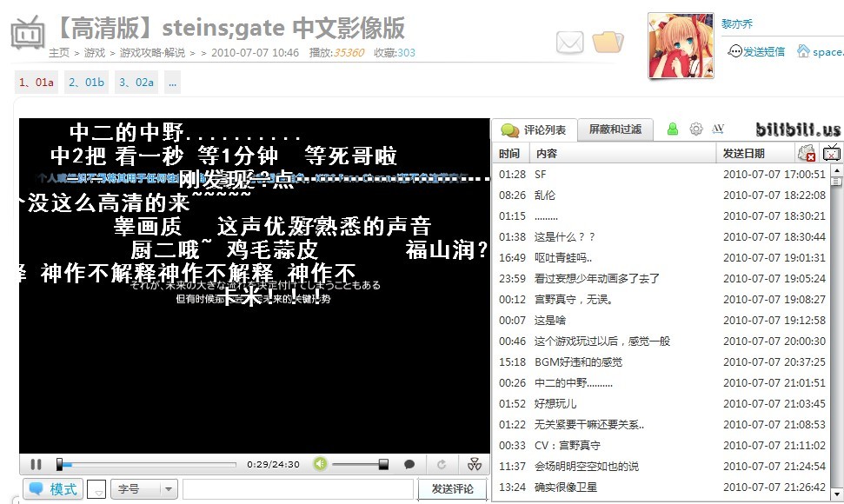Sort comments by 发送日期 column header
Viewport: 844px width, 504px height.
(x=754, y=154)
